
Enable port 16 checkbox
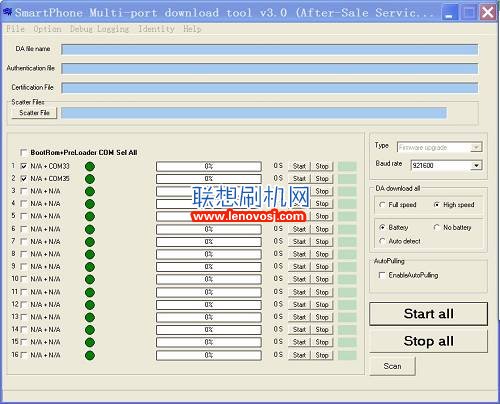coord(24,355)
